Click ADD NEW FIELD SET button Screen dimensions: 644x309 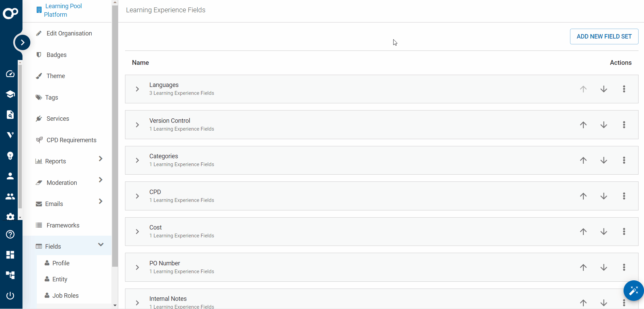pos(604,36)
